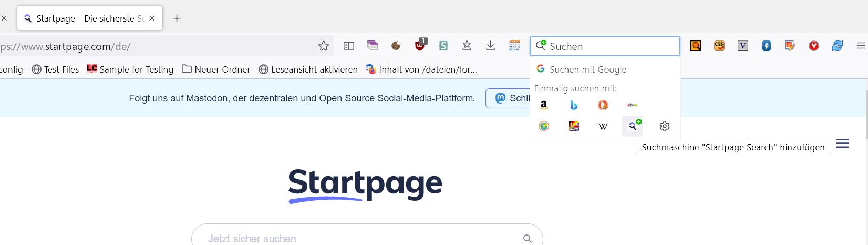Search once with eBay
Image resolution: width=868 pixels, height=245 pixels.
[x=633, y=105]
